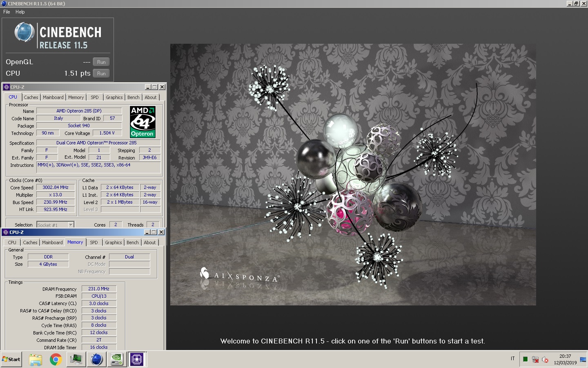Click the muted volume tray icon
Screen dimensions: 588x368
545,359
